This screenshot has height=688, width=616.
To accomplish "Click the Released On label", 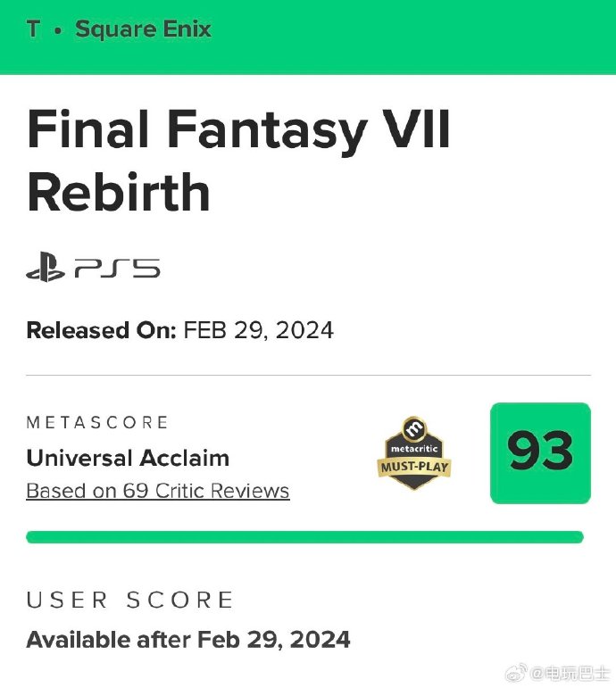I will click(x=102, y=330).
